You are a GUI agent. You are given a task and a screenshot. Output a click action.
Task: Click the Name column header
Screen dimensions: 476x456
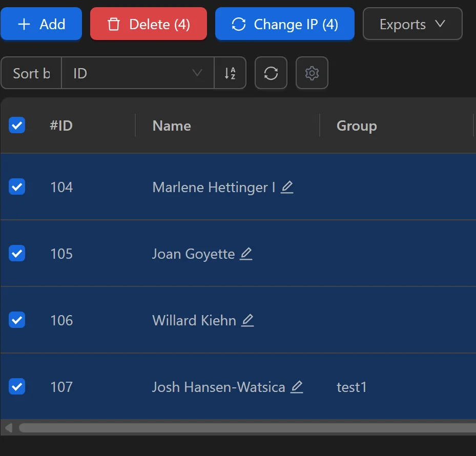click(172, 126)
